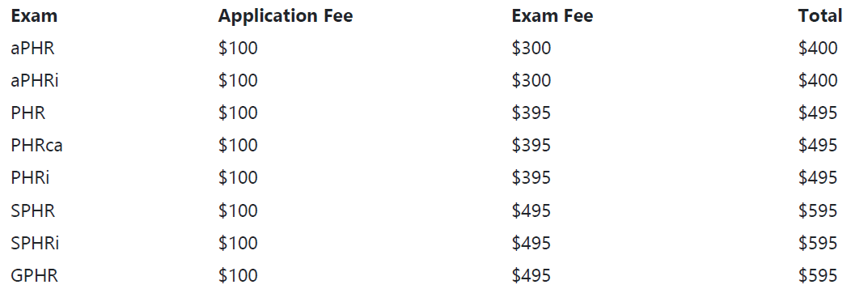Viewport: 868px width, 306px height.
Task: Select the SPHR exam name cell
Action: tap(32, 210)
